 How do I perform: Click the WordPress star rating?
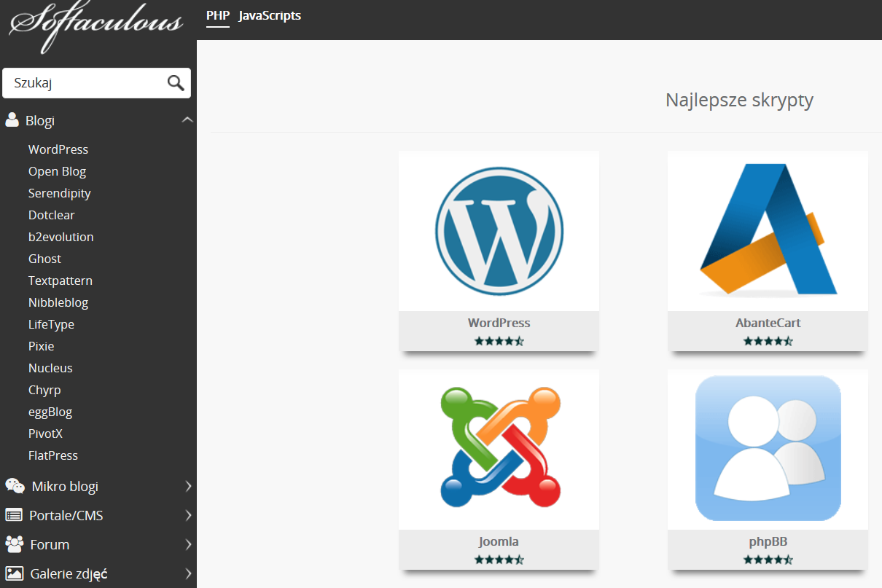499,340
